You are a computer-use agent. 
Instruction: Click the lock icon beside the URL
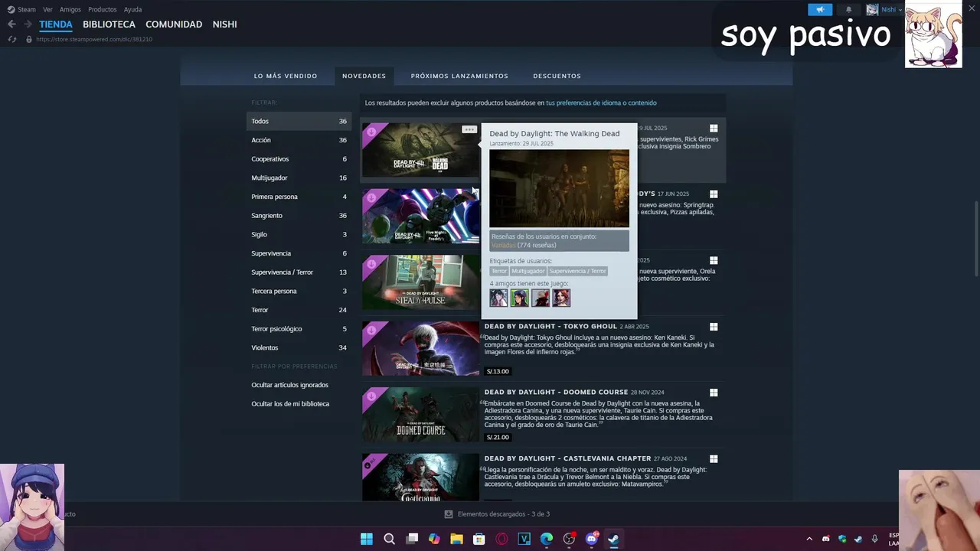[29, 39]
